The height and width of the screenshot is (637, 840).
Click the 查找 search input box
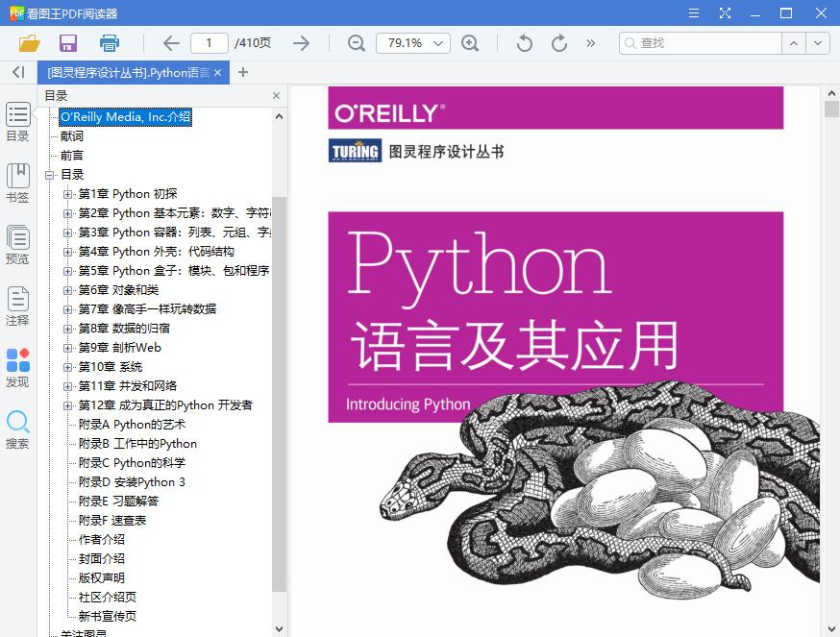[x=701, y=43]
